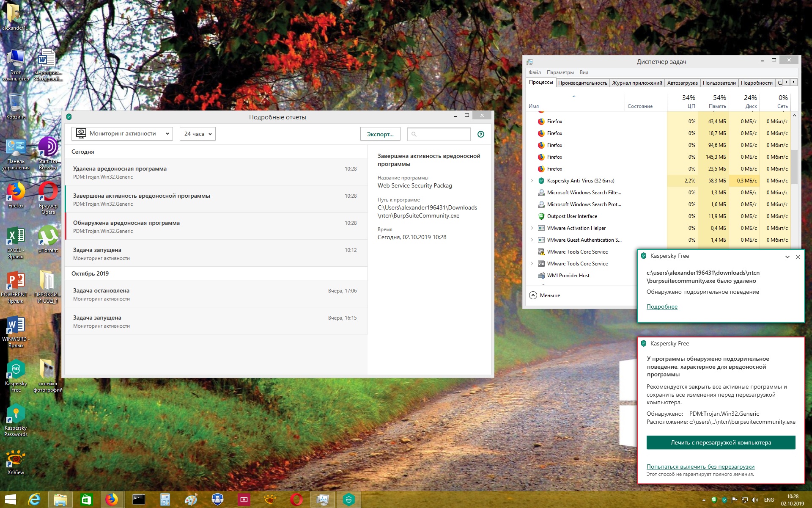Image resolution: width=812 pixels, height=508 pixels.
Task: Click 'Попытаться вылечить без перезагрузки' link
Action: tap(700, 467)
